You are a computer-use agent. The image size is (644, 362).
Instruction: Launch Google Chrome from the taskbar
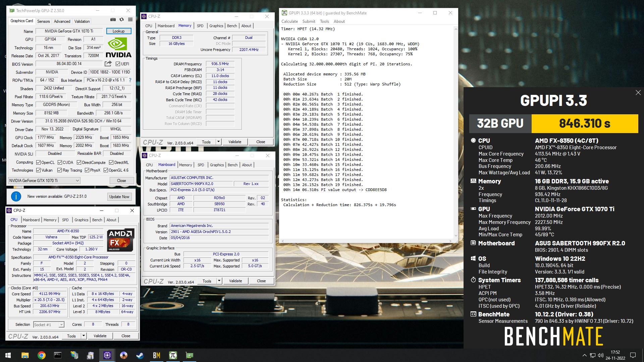click(41, 355)
